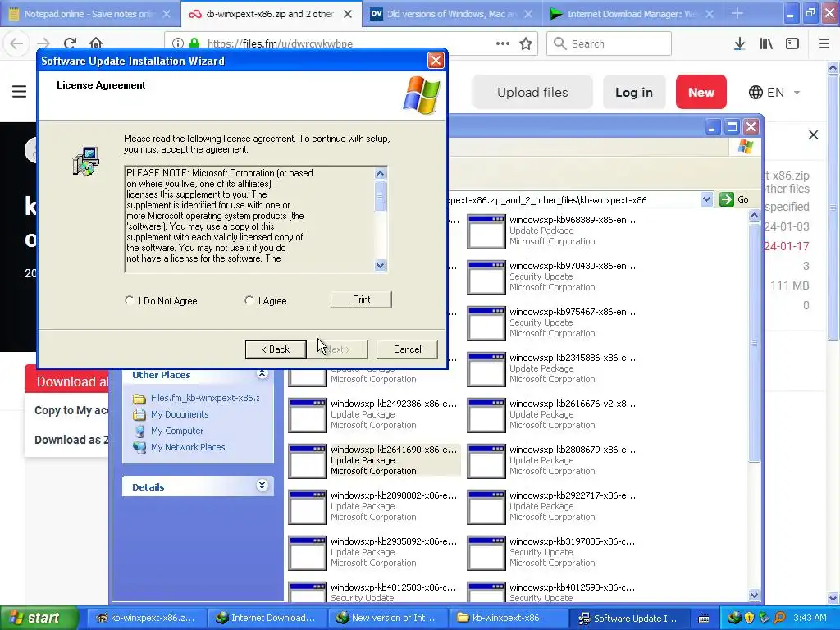Viewport: 840px width, 630px height.
Task: Select windowsxp-kb2641690-x86 file icon
Action: [x=307, y=461]
